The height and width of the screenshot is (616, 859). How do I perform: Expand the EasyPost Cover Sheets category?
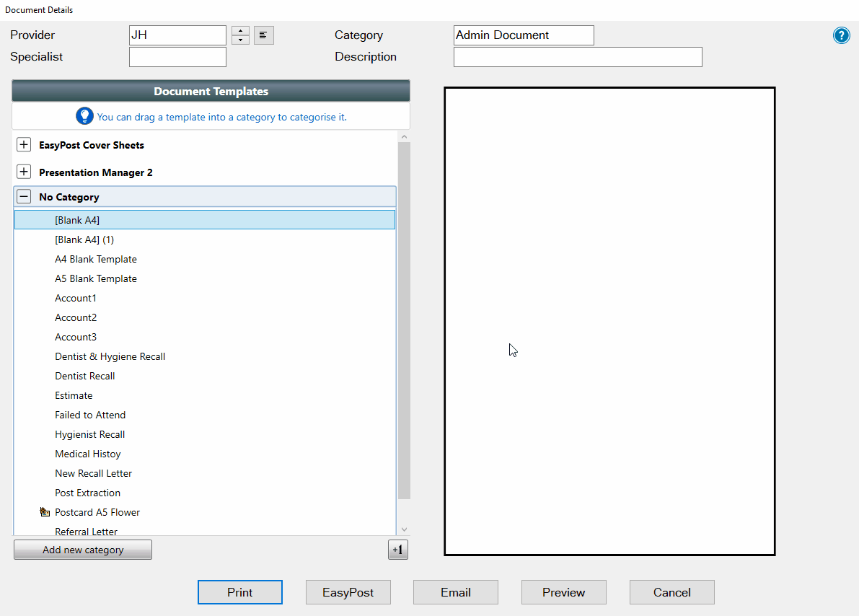coord(23,144)
